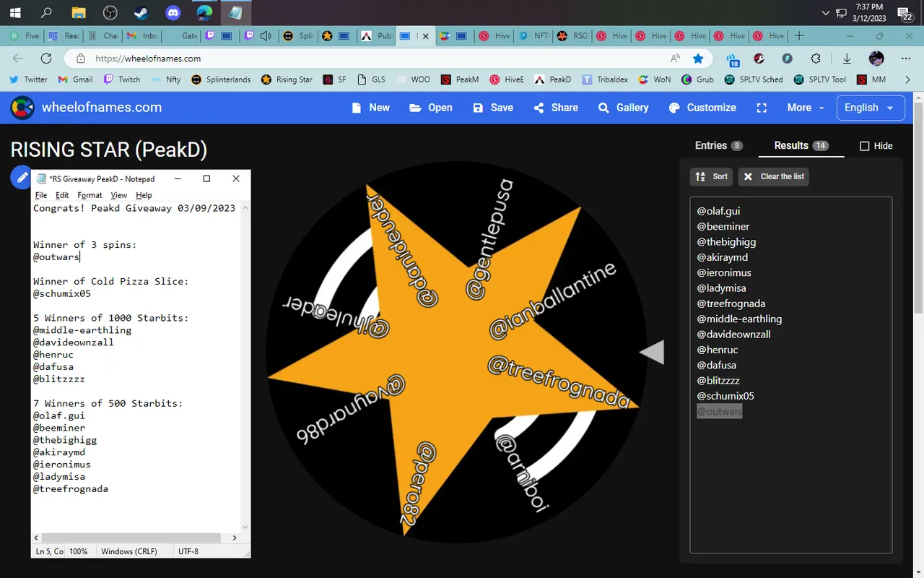Open the Rising Star bookmark
This screenshot has height=578, width=924.
(x=287, y=79)
